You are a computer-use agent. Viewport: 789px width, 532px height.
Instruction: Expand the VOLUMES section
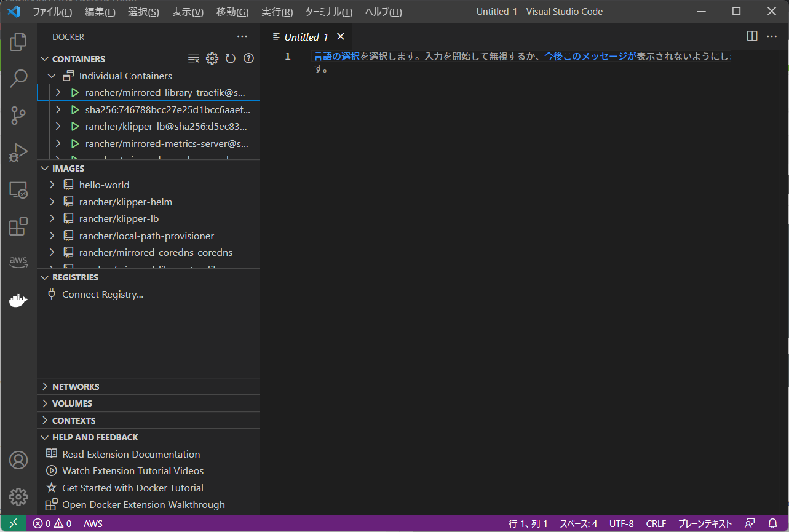pyautogui.click(x=72, y=403)
